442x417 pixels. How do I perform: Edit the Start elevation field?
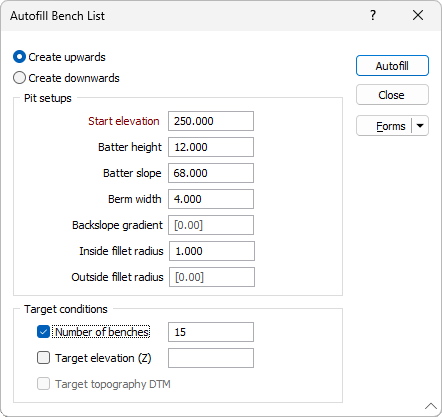[211, 121]
